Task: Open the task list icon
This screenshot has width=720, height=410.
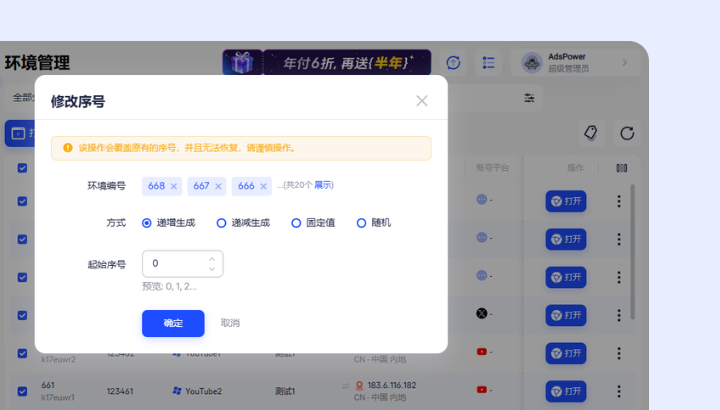Action: 489,62
